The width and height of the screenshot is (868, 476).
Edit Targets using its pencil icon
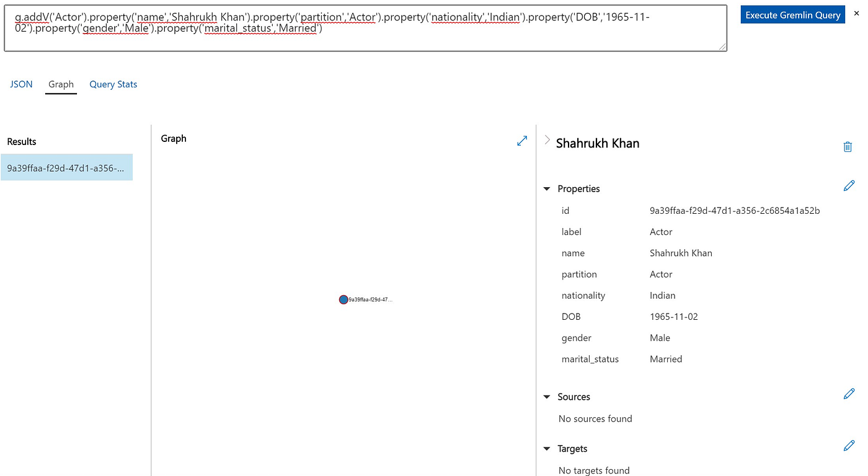tap(849, 446)
